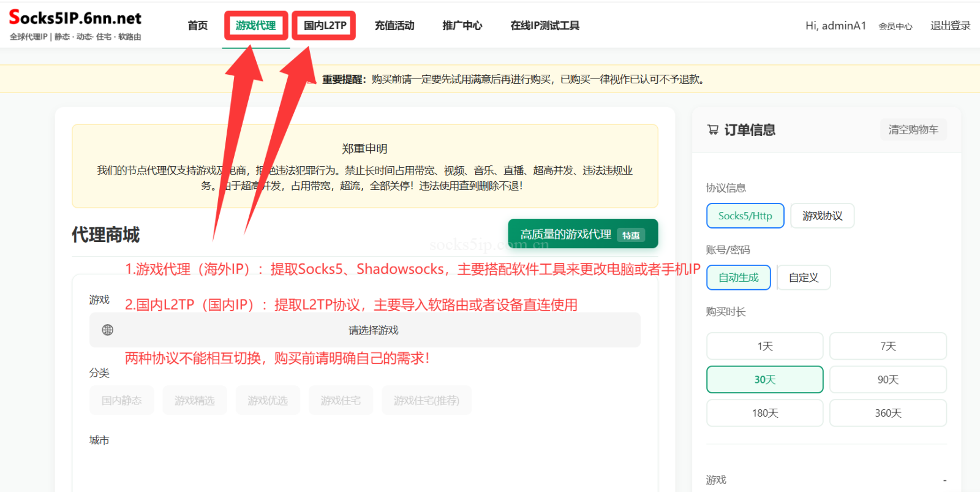Screen dimensions: 980x492
Task: Click the 分类 label
Action: [99, 373]
